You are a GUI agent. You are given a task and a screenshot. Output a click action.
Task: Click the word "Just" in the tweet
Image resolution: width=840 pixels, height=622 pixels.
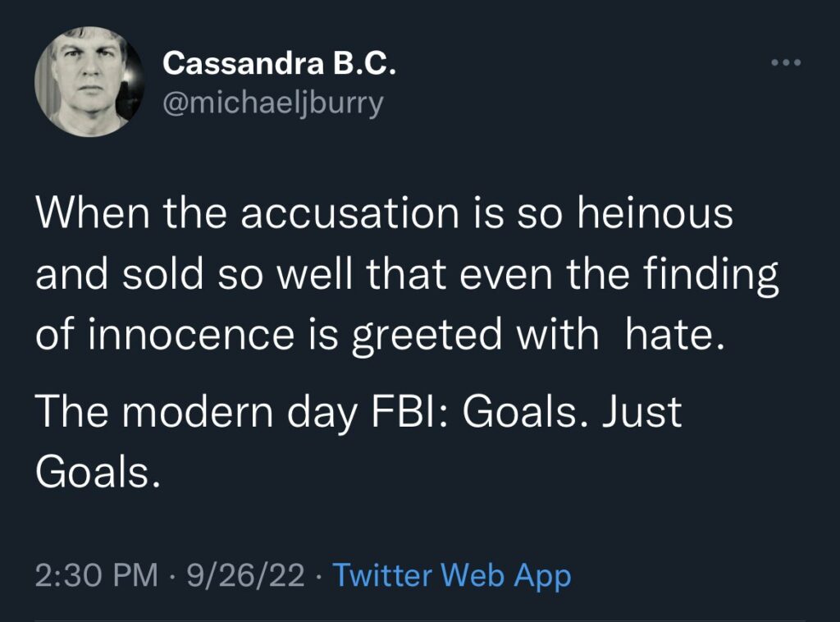642,410
